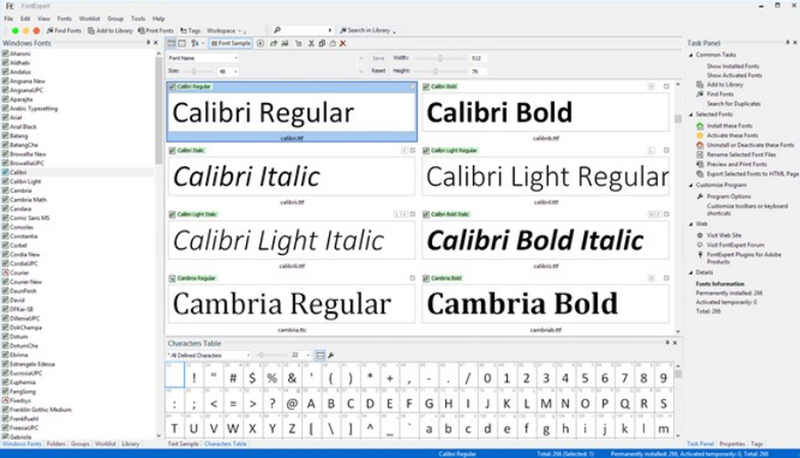Toggle Courier New checkbox in font list
The height and width of the screenshot is (458, 800).
pyautogui.click(x=6, y=282)
